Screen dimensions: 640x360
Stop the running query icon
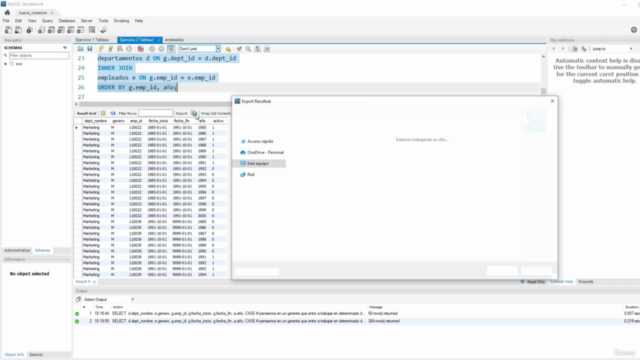click(129, 49)
